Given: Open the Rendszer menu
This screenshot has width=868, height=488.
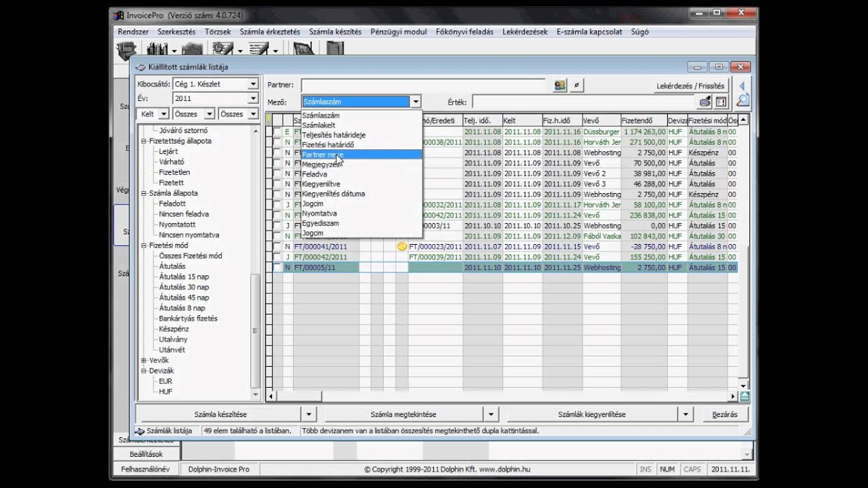Looking at the screenshot, I should (x=133, y=32).
